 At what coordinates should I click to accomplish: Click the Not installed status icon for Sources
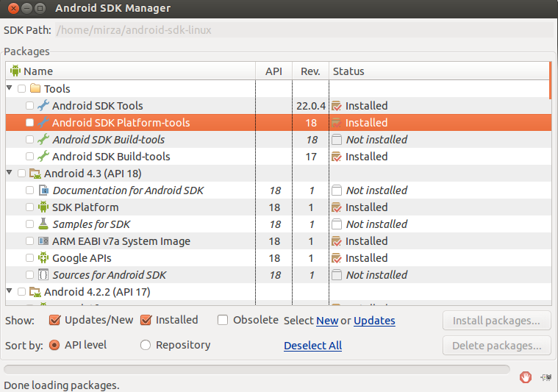[336, 275]
